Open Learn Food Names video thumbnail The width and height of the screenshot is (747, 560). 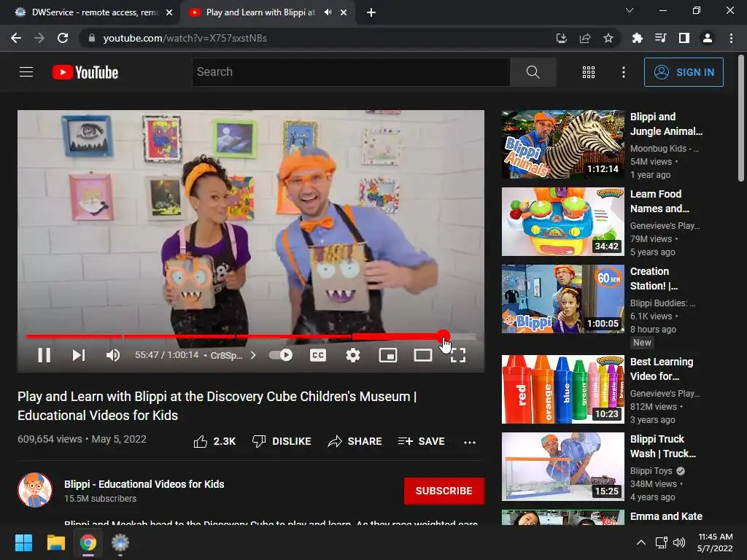pos(562,222)
